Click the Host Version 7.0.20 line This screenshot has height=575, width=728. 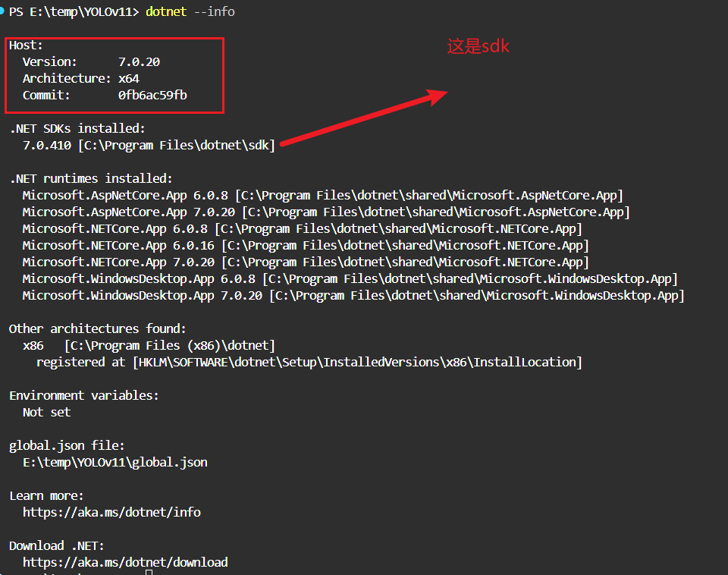tap(91, 62)
